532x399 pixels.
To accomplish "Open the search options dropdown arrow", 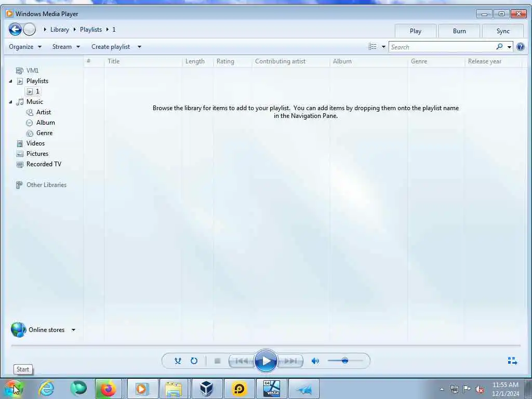I will click(x=509, y=47).
